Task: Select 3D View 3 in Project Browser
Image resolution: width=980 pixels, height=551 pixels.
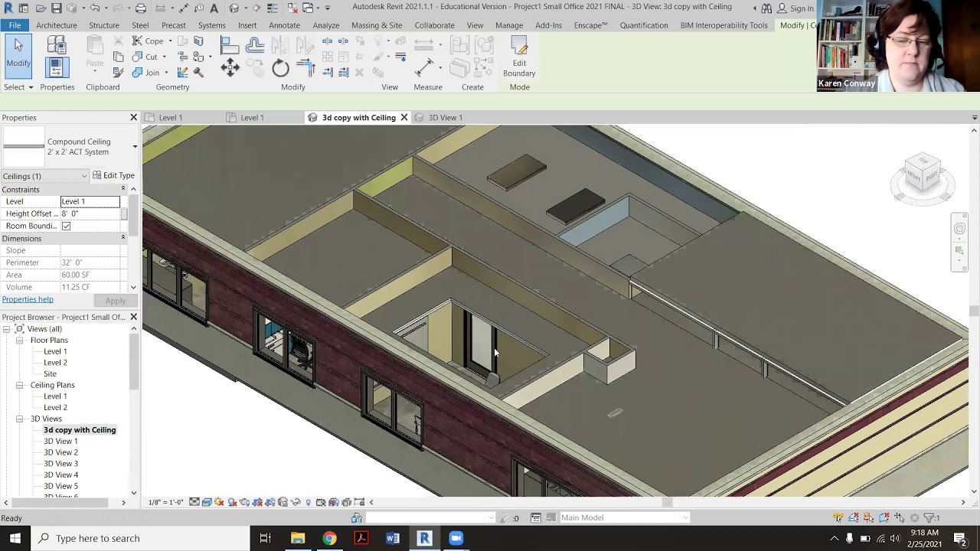Action: click(60, 464)
